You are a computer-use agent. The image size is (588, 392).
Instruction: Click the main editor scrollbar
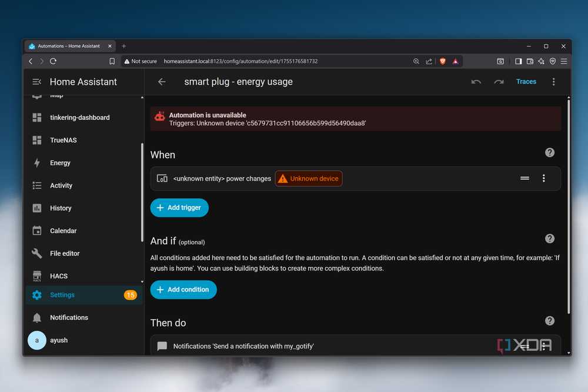(569, 206)
